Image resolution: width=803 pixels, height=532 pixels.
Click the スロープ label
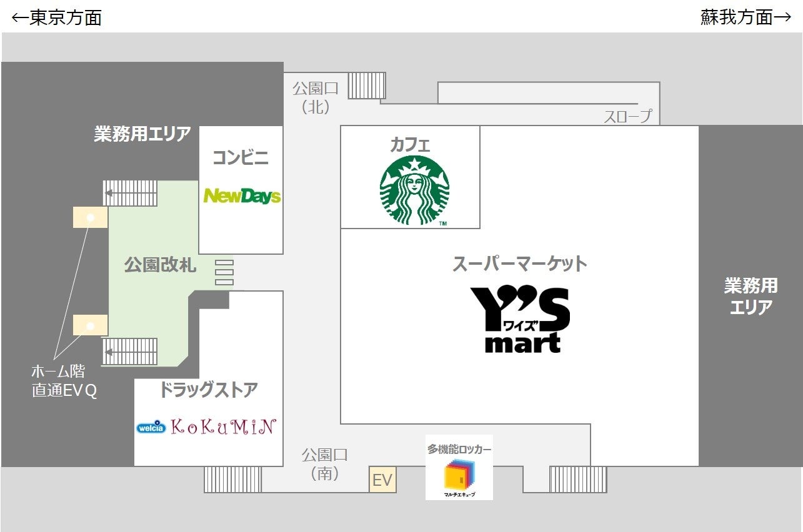tap(627, 116)
